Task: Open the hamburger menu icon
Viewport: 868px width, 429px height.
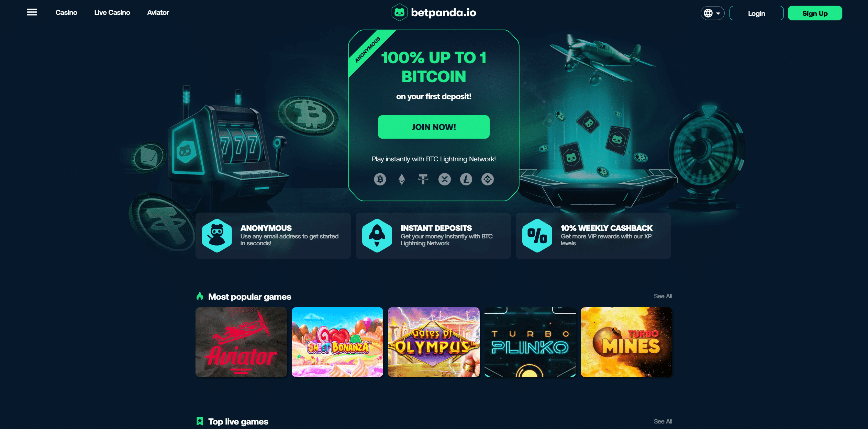Action: click(x=32, y=12)
